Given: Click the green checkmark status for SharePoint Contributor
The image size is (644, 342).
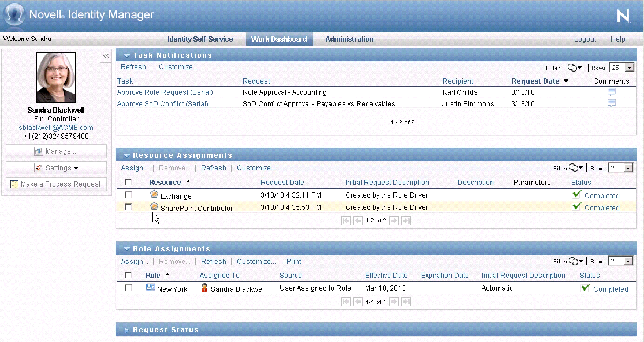Looking at the screenshot, I should click(x=576, y=206).
